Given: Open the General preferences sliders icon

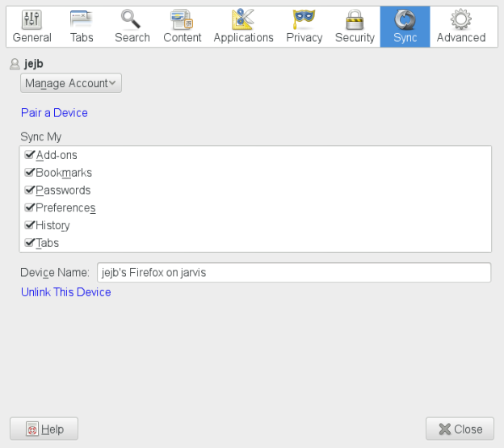Looking at the screenshot, I should point(31,19).
